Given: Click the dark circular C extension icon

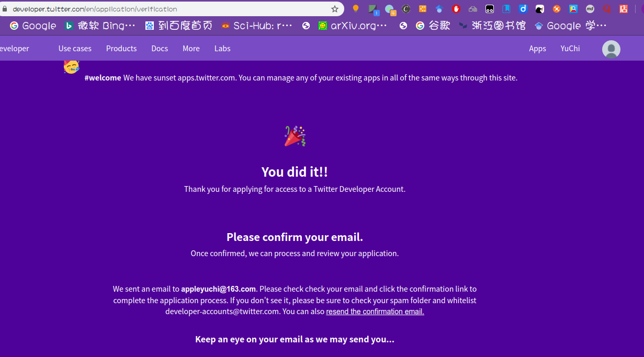Looking at the screenshot, I should coord(406,9).
